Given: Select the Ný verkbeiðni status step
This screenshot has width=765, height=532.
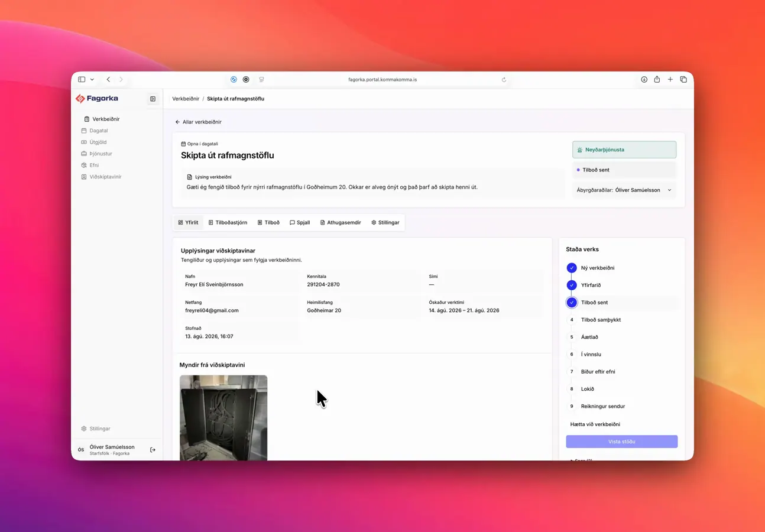Looking at the screenshot, I should click(621, 268).
